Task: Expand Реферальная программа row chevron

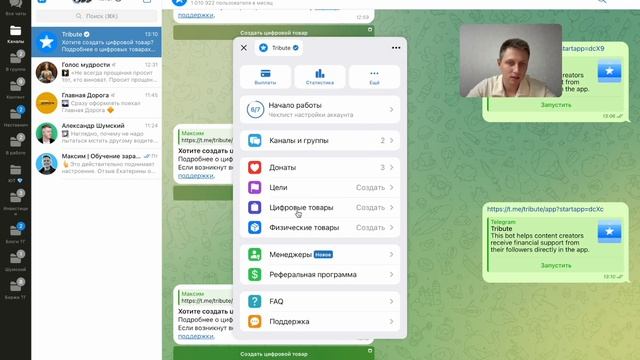Action: (x=391, y=274)
